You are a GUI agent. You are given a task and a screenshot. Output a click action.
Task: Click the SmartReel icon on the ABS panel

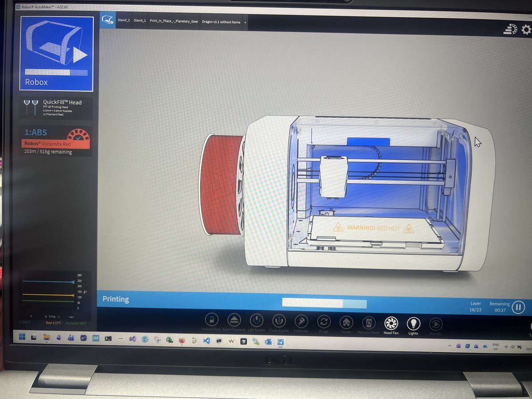(78, 135)
